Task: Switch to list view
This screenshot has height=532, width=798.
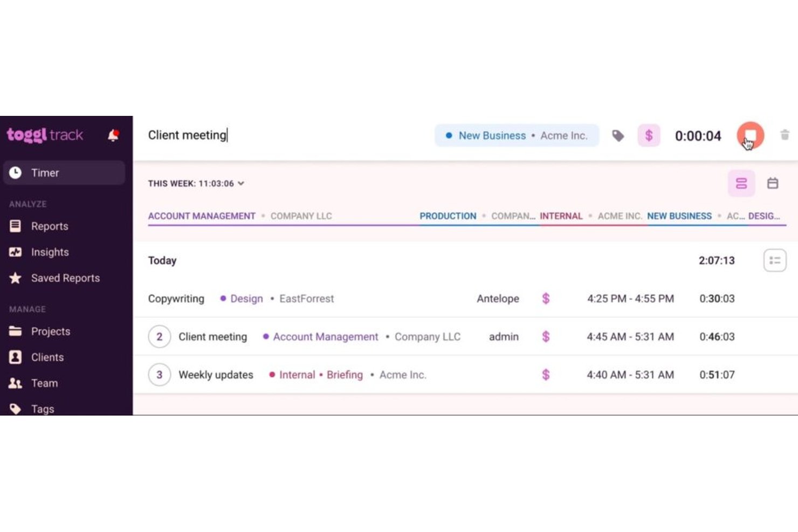Action: tap(741, 183)
